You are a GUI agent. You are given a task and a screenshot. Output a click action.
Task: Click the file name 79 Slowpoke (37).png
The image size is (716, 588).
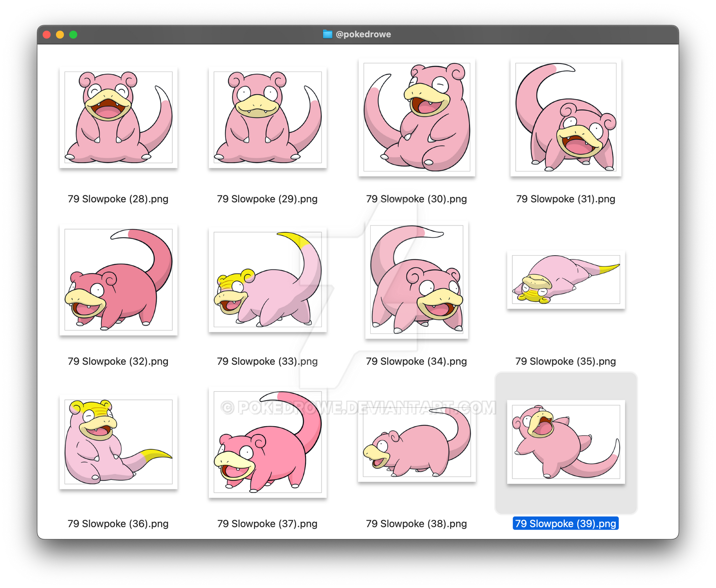click(267, 524)
